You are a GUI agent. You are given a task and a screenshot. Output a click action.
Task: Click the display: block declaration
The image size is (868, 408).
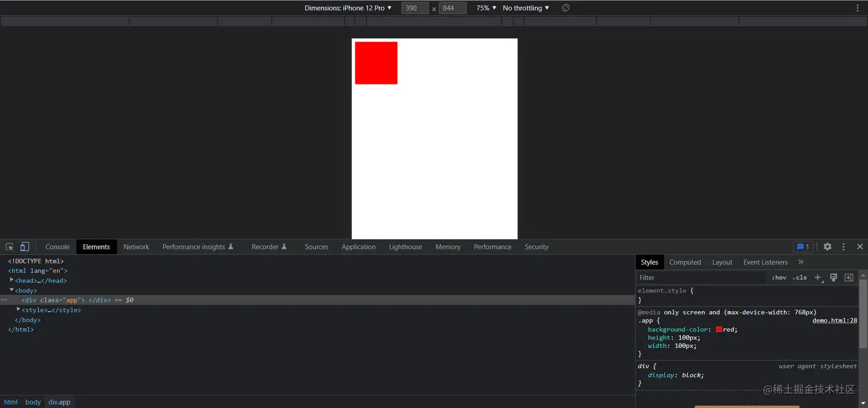[x=676, y=375]
